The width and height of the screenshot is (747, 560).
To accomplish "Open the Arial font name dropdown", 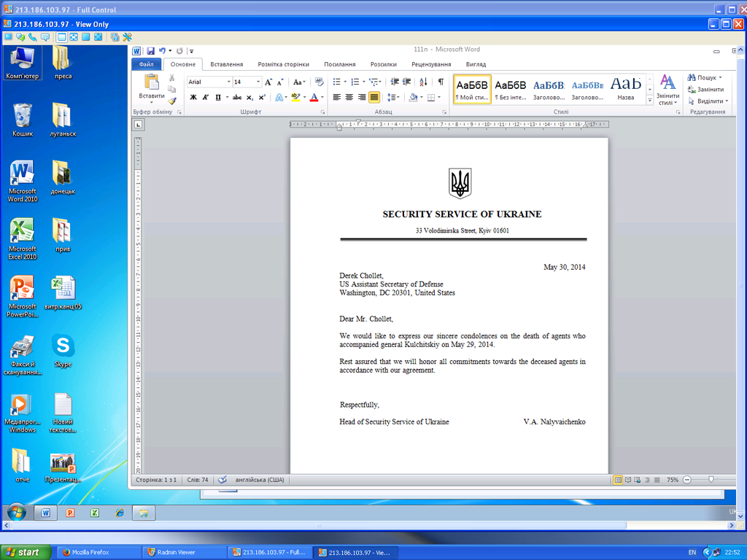I will (228, 82).
